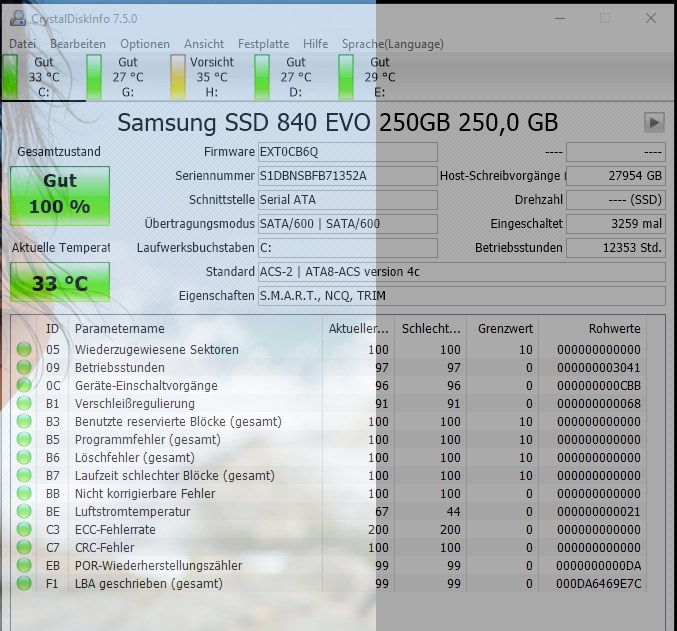The image size is (677, 631).
Task: Click the Rohwerte column header
Action: 615,328
